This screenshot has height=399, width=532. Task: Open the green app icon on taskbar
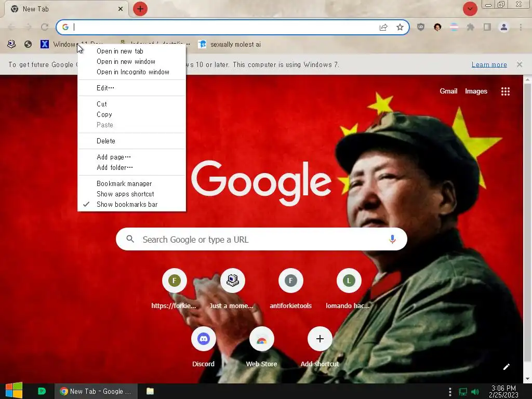(x=42, y=391)
